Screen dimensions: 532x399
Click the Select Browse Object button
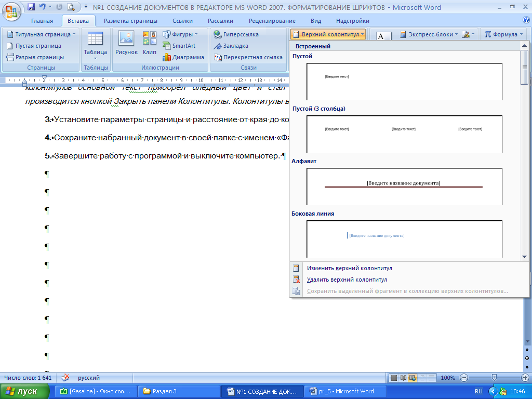[527, 358]
